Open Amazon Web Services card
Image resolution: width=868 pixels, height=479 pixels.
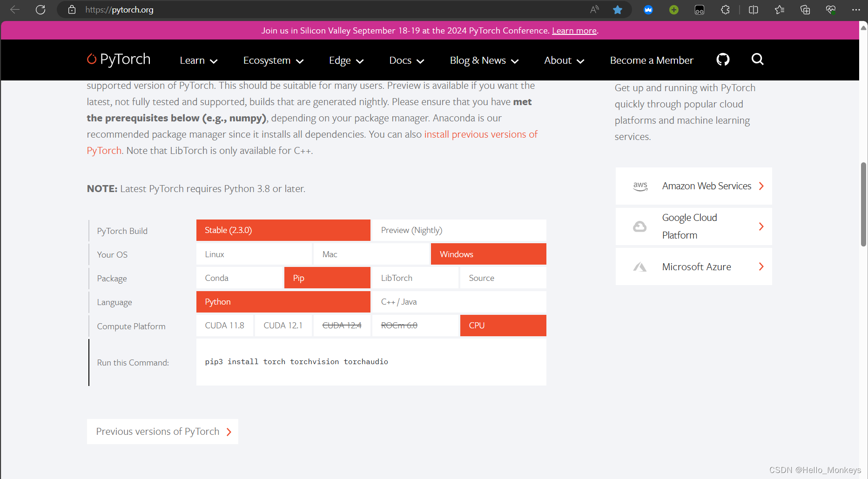point(694,186)
